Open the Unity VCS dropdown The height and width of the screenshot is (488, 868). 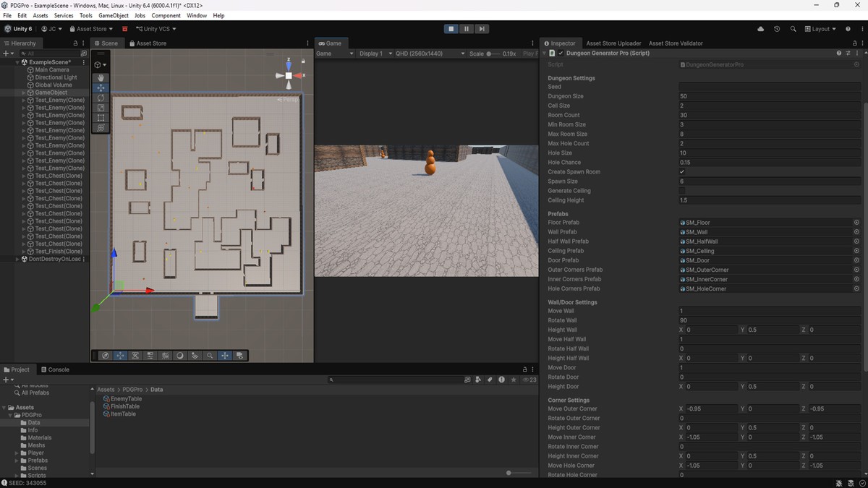click(x=156, y=29)
